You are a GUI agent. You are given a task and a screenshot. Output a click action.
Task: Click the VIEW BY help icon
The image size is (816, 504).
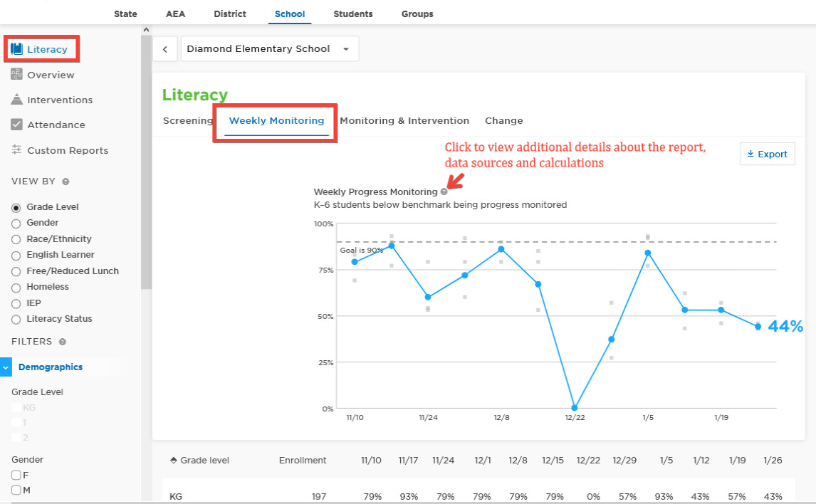click(66, 182)
